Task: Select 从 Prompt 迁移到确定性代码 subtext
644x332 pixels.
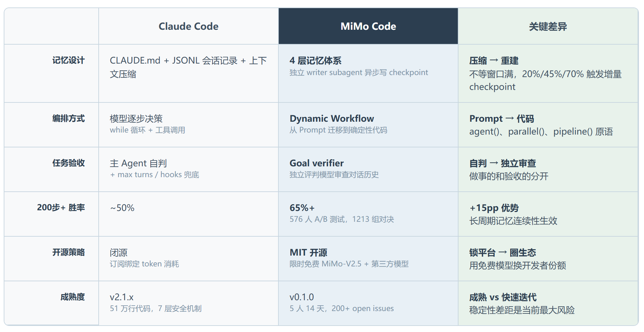Action: 338,130
